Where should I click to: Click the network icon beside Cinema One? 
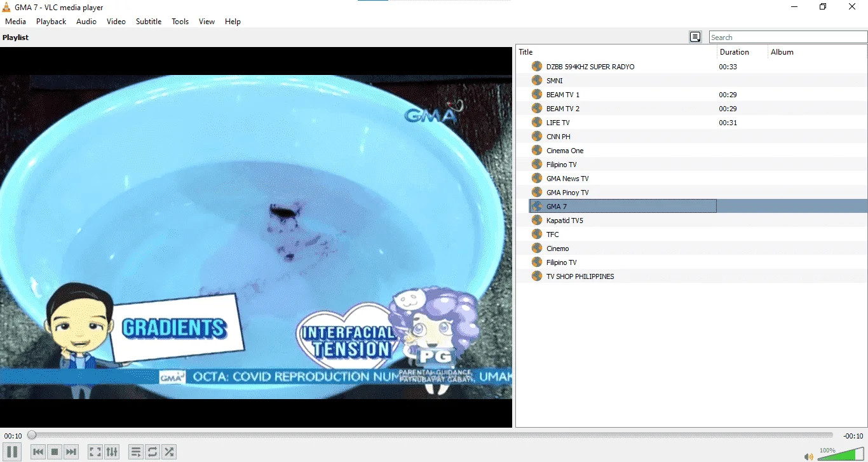click(537, 151)
